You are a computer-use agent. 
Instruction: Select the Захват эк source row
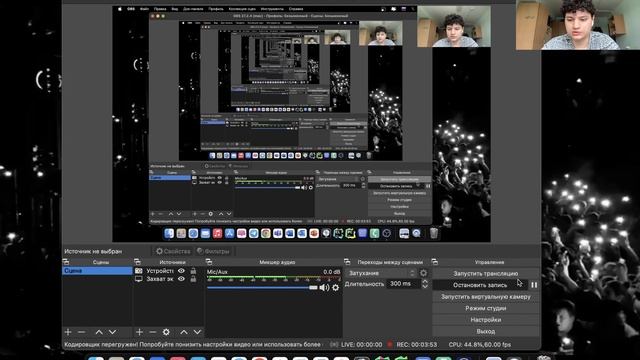(169, 279)
